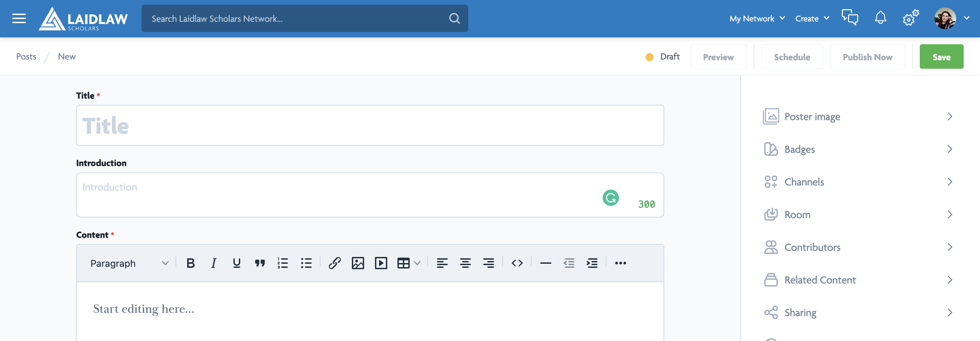Open the Create dropdown menu
The width and height of the screenshot is (980, 341).
(812, 19)
